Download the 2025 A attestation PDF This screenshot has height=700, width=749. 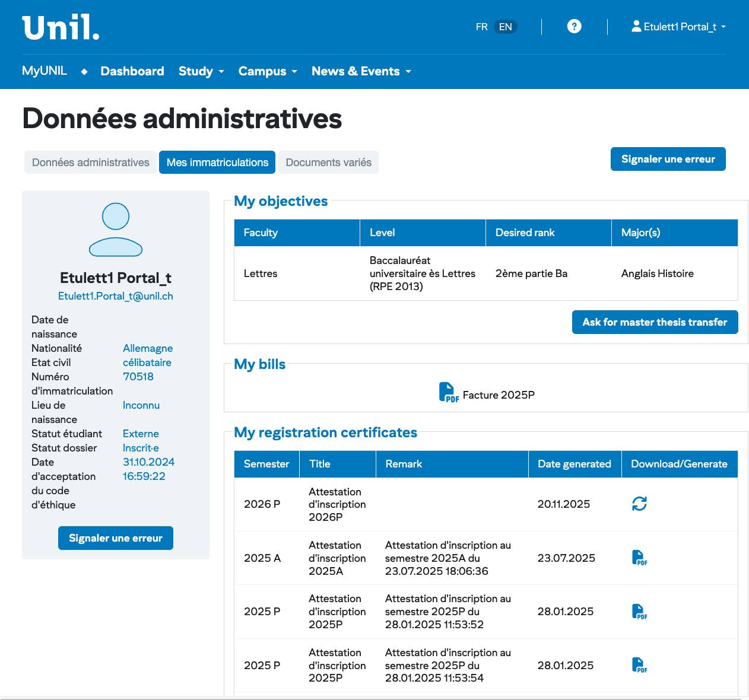[639, 558]
